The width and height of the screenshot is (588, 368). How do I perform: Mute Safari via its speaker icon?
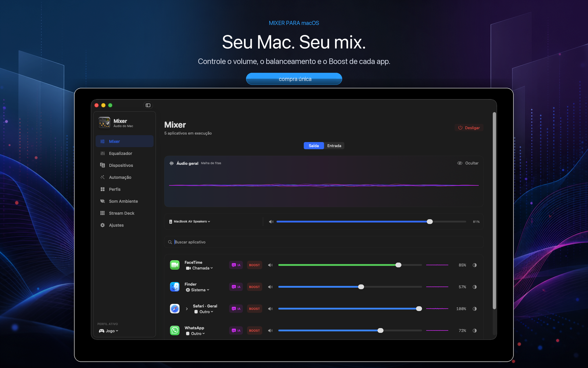(x=270, y=309)
